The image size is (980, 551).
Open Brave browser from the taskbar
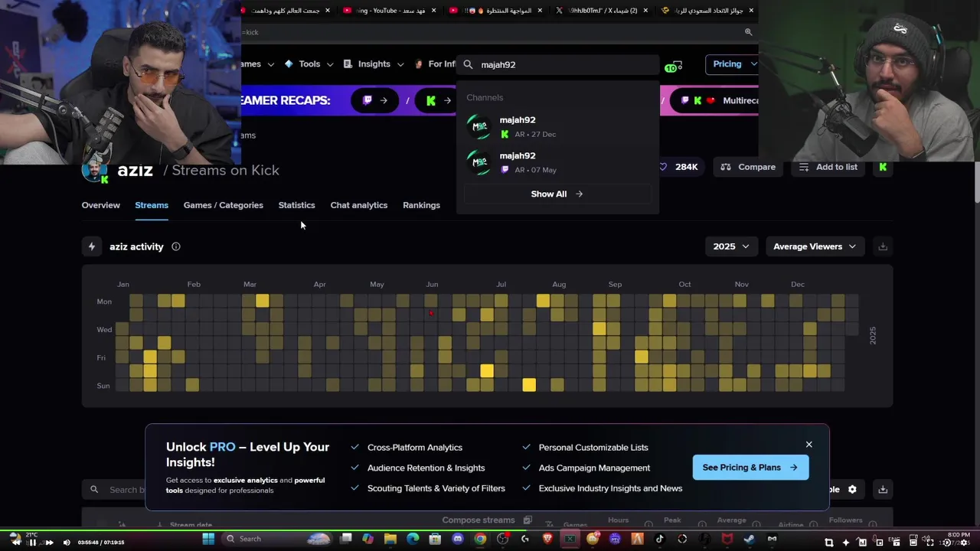coord(547,539)
